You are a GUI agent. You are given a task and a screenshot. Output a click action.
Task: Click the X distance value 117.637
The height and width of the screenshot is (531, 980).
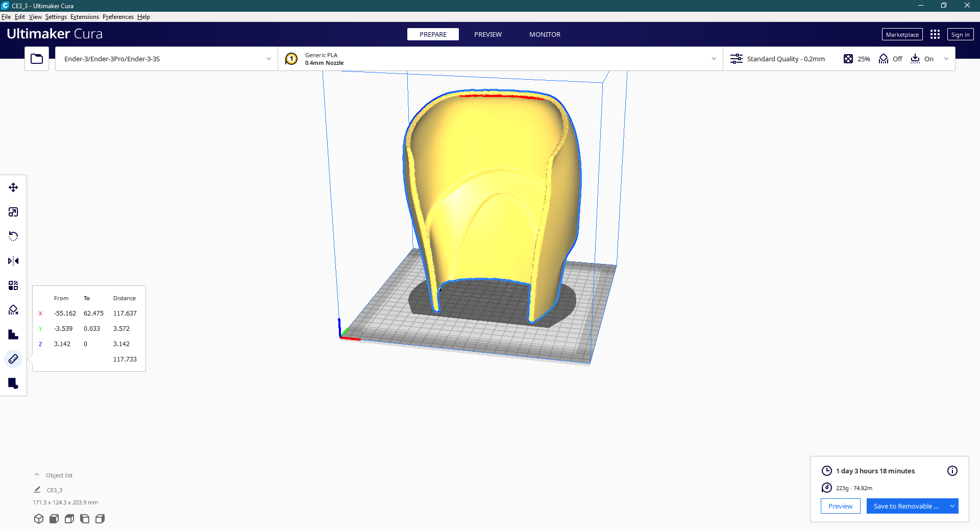pos(125,313)
